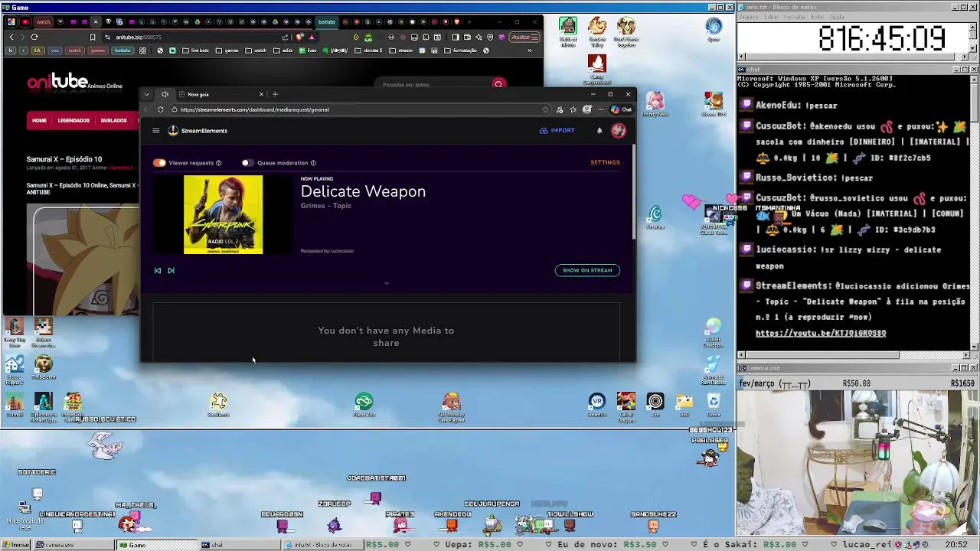Click SHOW ON STREAM button

[x=587, y=270]
